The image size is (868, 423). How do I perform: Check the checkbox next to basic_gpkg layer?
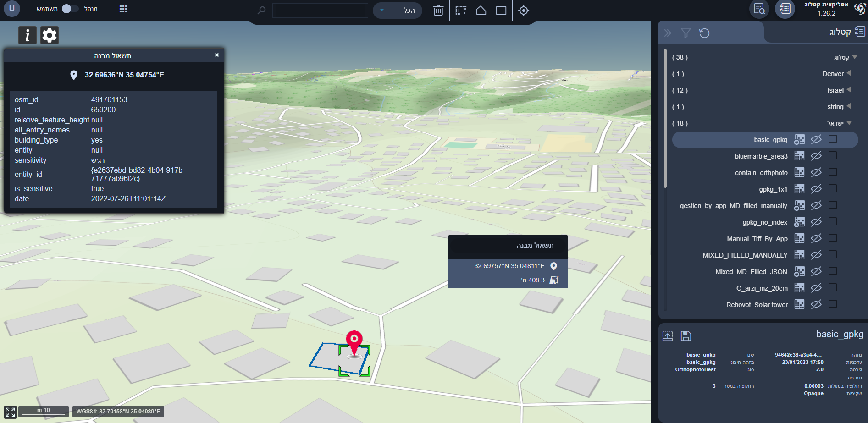pos(833,139)
